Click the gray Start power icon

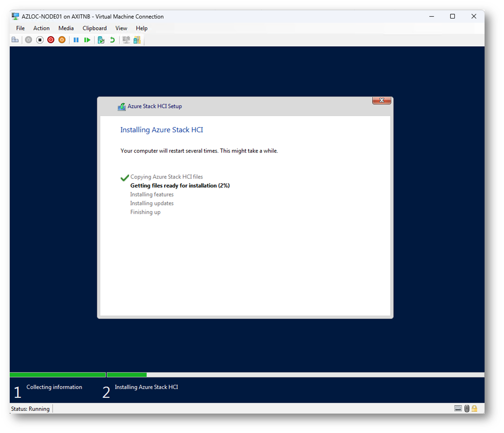(29, 40)
